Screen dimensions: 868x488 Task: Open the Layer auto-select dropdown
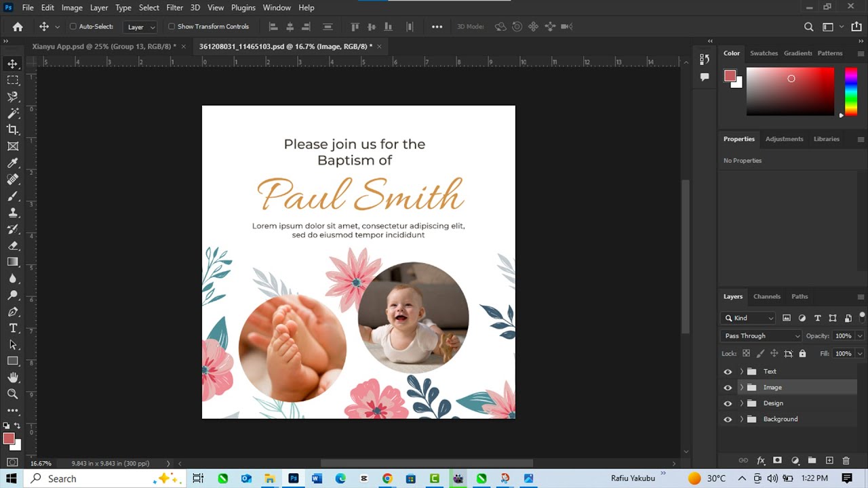tap(141, 27)
